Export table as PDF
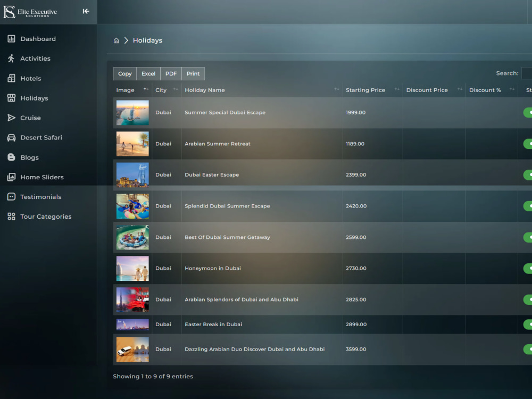The image size is (532, 399). (x=171, y=73)
